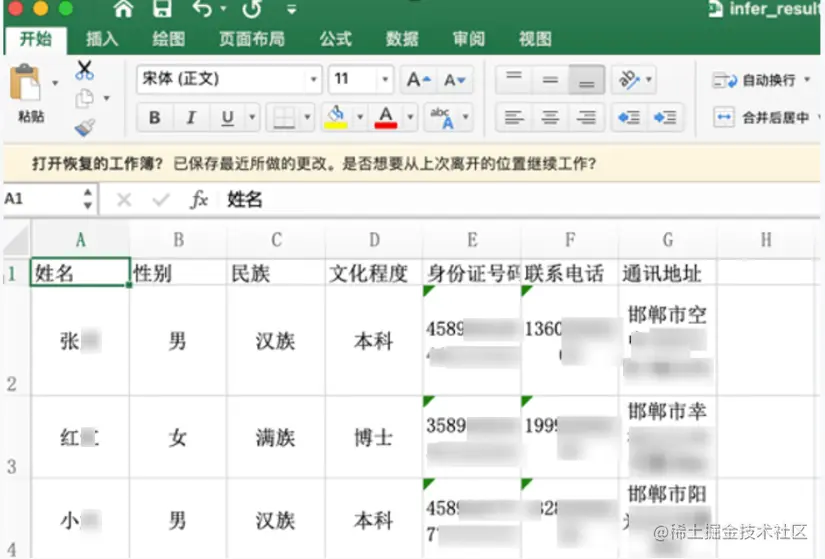Confirm formula entry with checkmark
The height and width of the screenshot is (559, 825).
161,199
